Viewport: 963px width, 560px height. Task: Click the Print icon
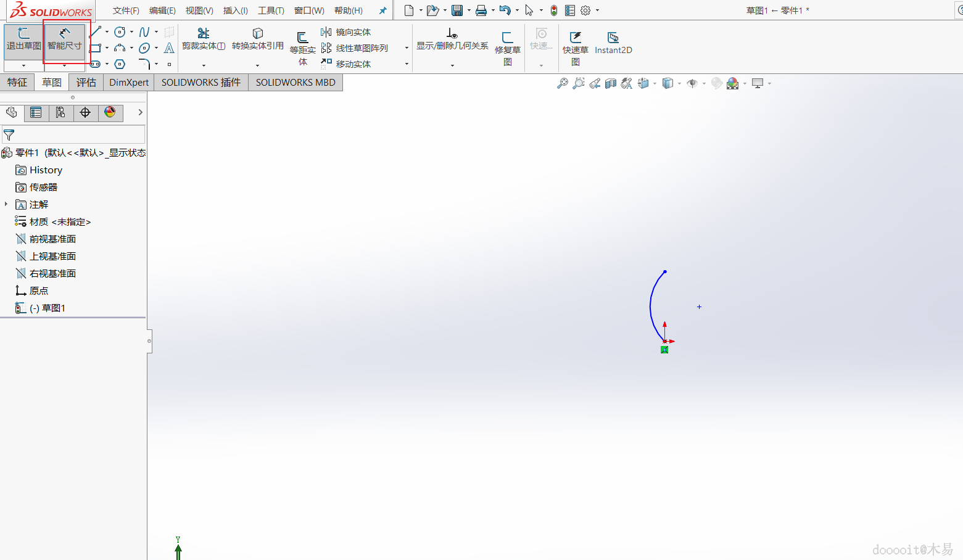click(481, 10)
